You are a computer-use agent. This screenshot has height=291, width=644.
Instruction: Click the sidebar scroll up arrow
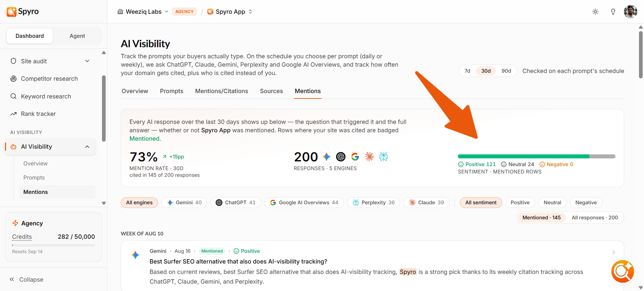coord(104,53)
